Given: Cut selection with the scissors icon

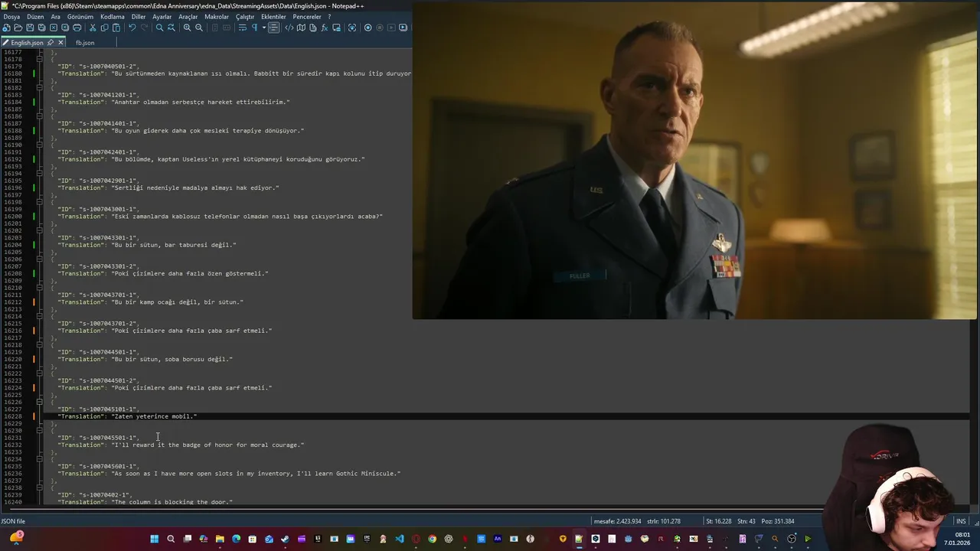Looking at the screenshot, I should point(93,28).
